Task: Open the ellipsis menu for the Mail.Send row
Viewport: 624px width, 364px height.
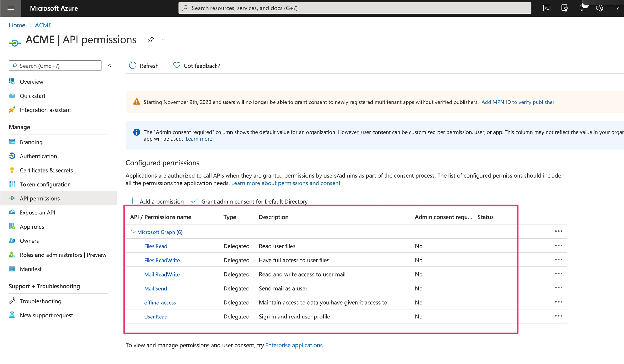Action: (558, 288)
